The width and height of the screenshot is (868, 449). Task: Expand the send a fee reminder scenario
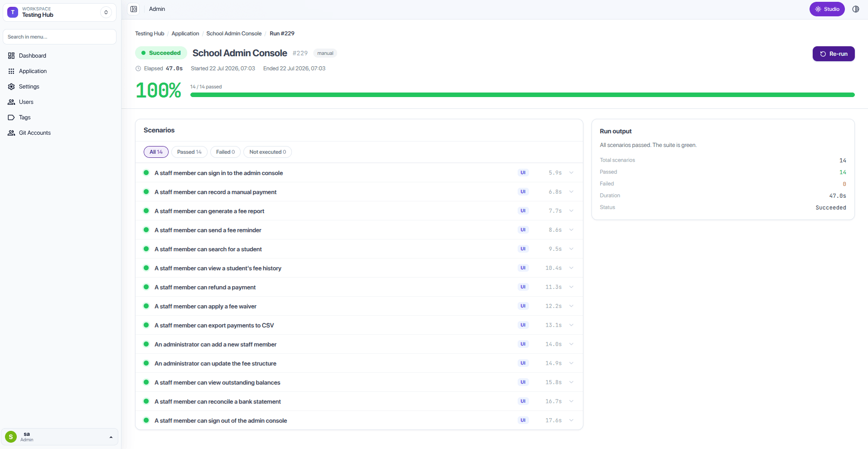pyautogui.click(x=571, y=230)
